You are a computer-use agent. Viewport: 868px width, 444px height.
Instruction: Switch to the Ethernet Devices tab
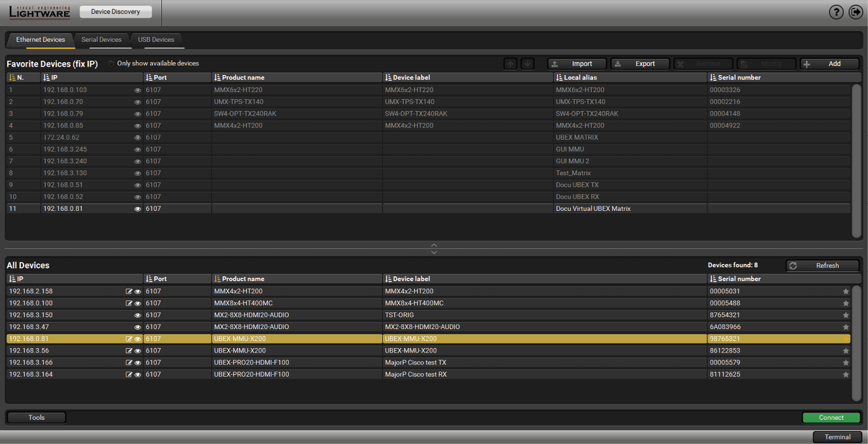coord(40,40)
